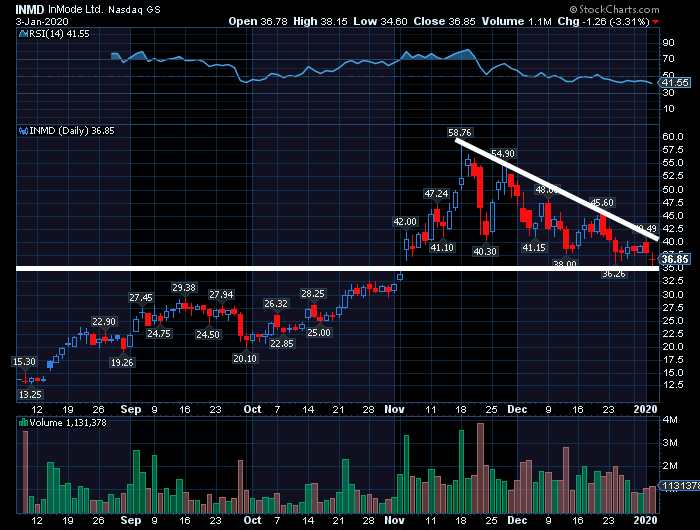Click the 24.50 low price label
700x530 pixels.
pyautogui.click(x=208, y=334)
